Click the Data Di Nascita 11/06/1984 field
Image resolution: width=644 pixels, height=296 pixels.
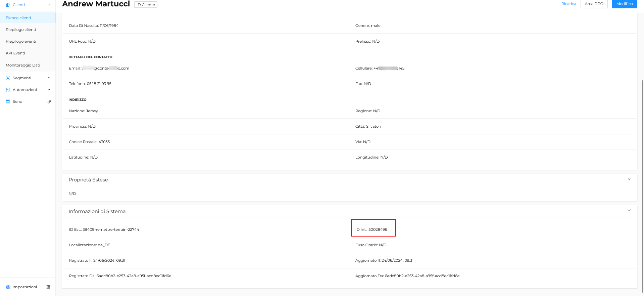[x=94, y=26]
